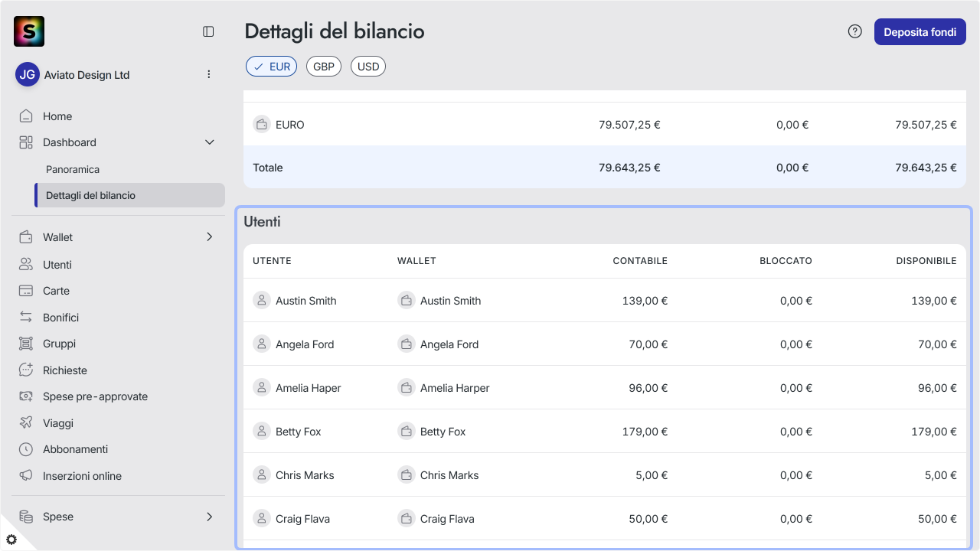Expand the Wallet submenu chevron
The image size is (980, 551).
[x=210, y=237]
